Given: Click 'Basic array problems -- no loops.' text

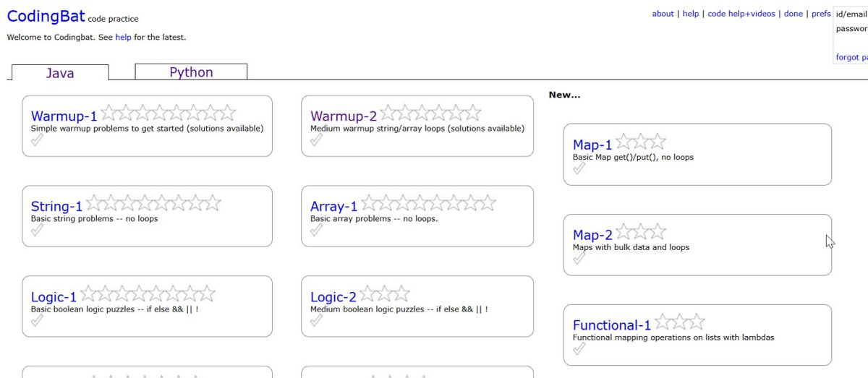Looking at the screenshot, I should pyautogui.click(x=374, y=218).
